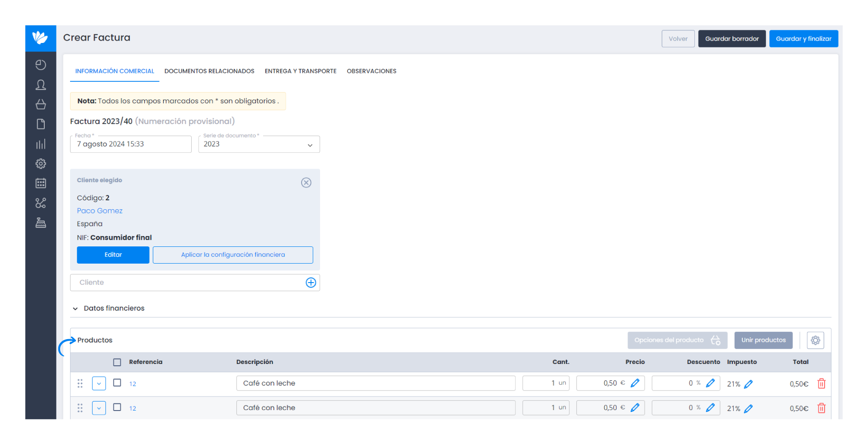Edit price pencil in first Café con leche row
The image size is (868, 444).
click(x=635, y=383)
